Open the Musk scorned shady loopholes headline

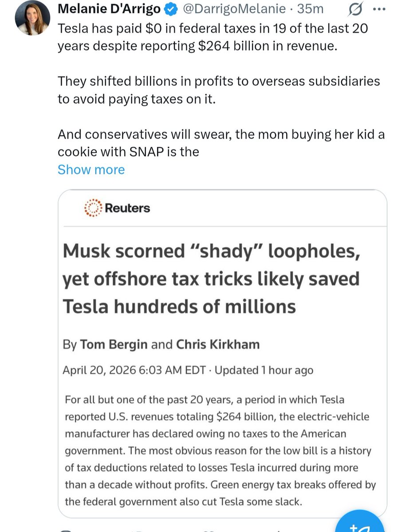[211, 279]
